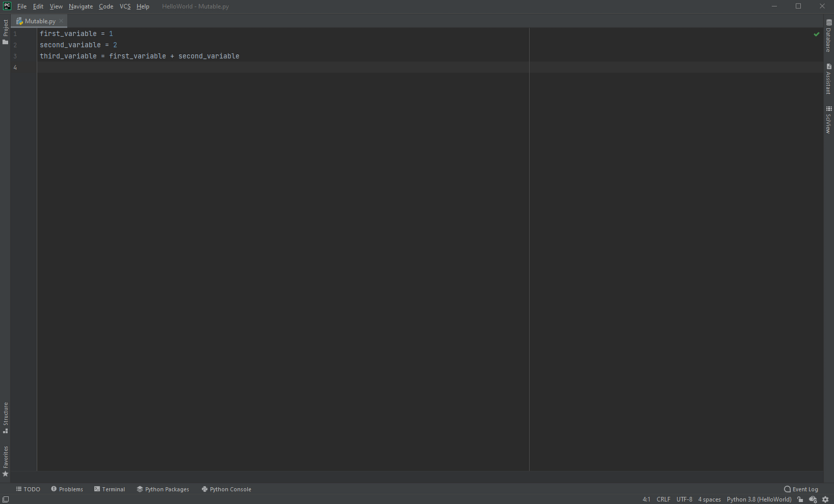This screenshot has width=834, height=504.
Task: Toggle the file writable lock in status bar
Action: point(800,499)
